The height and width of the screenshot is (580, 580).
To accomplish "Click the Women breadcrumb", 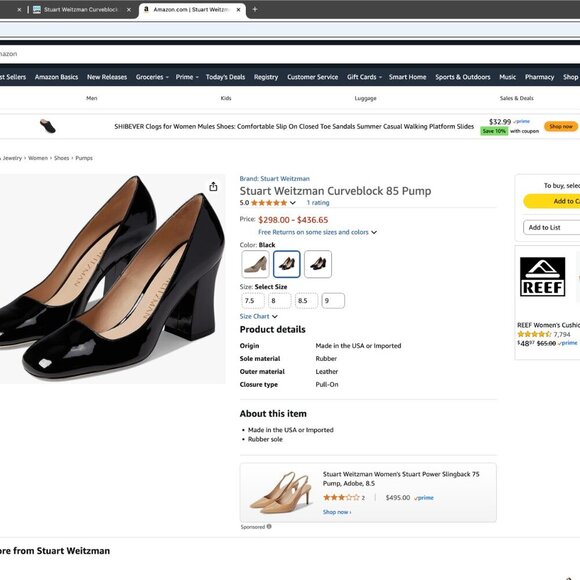I will 38,158.
